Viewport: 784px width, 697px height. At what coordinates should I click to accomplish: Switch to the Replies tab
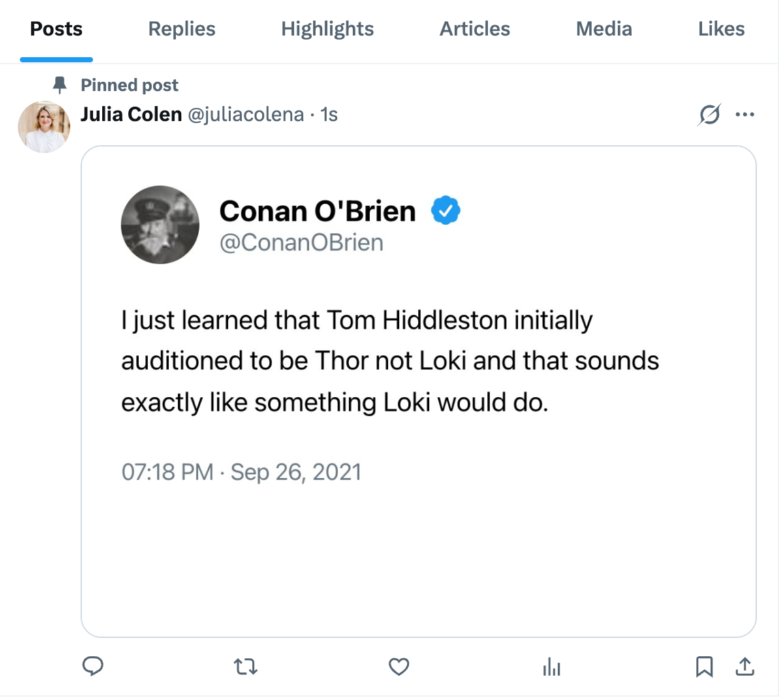click(x=181, y=29)
